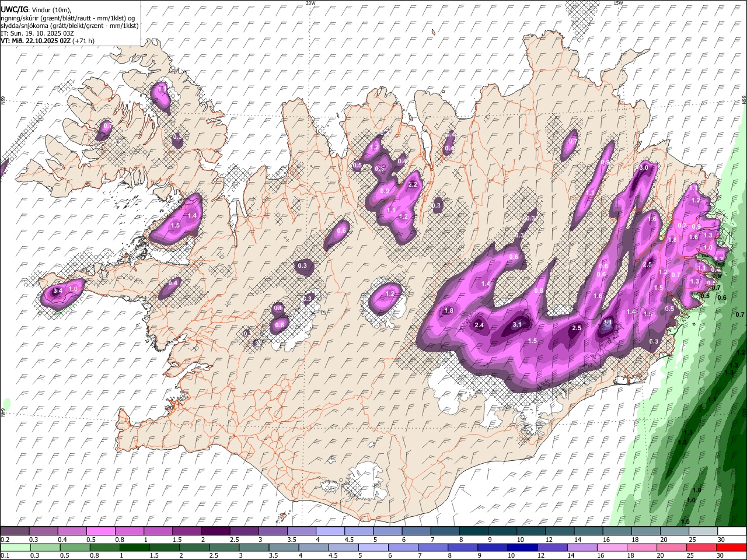
Task: Select the violet 12 rain legend swatch
Action: click(x=552, y=547)
